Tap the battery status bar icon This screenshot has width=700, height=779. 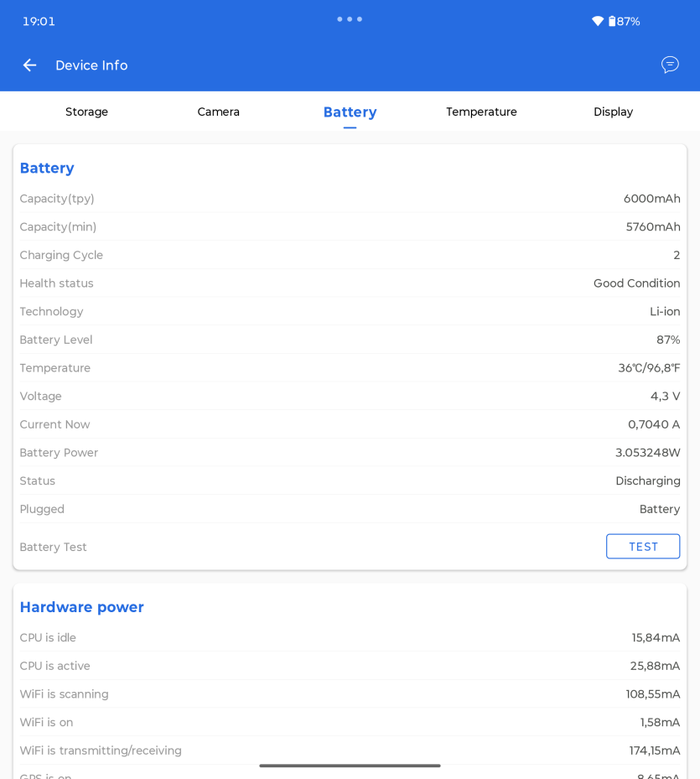[x=612, y=21]
